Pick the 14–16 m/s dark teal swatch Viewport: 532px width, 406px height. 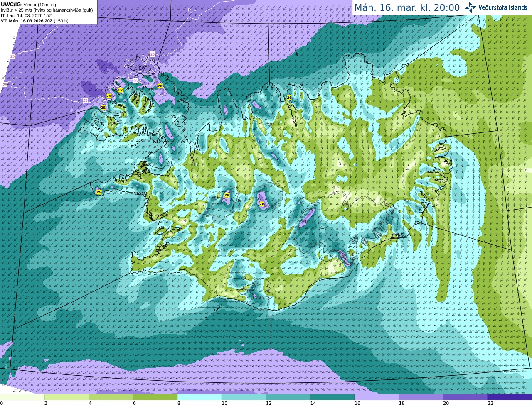point(332,397)
